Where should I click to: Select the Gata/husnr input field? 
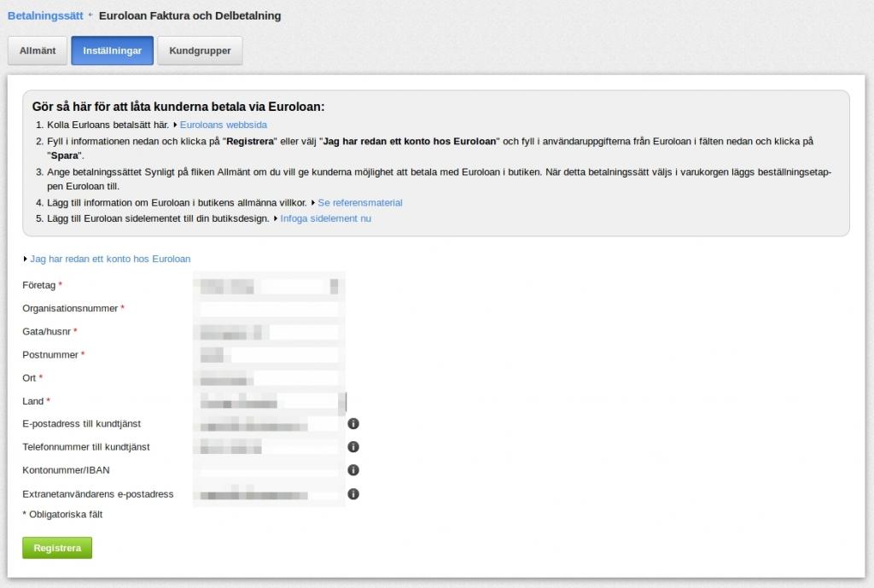pos(269,332)
